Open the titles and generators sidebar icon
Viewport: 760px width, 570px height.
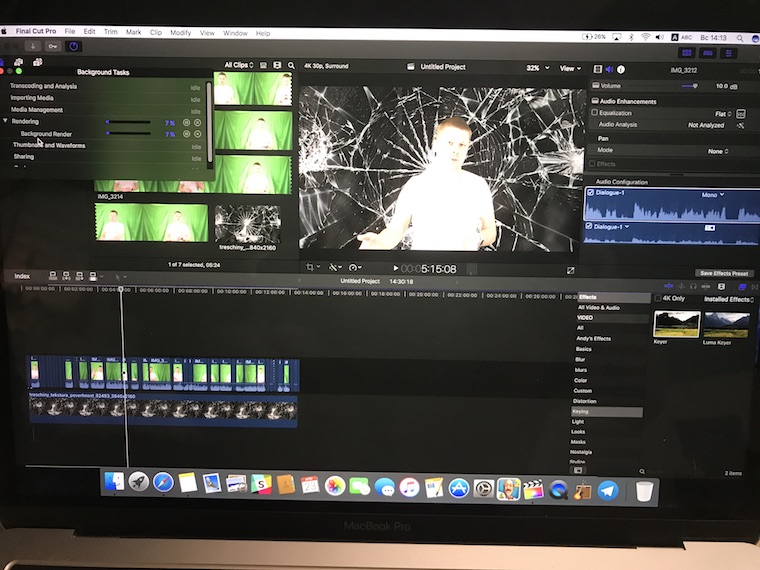tap(37, 62)
